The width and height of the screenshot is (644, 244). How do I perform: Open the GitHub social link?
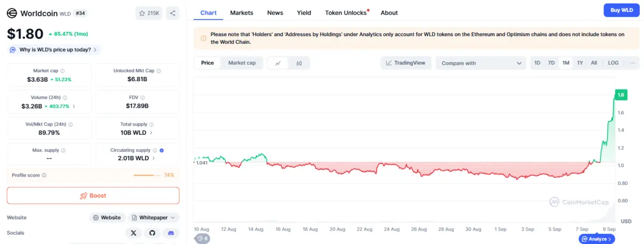[152, 233]
